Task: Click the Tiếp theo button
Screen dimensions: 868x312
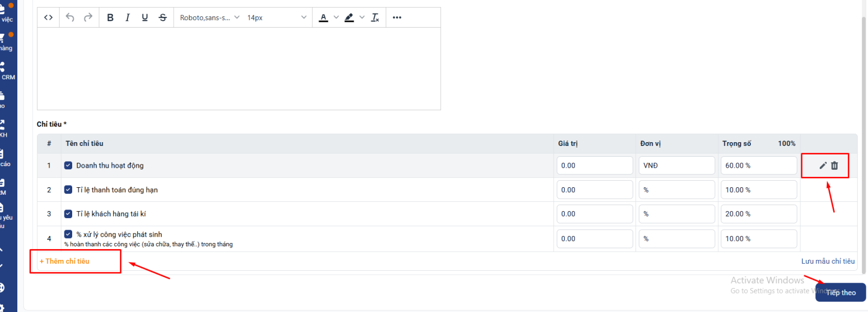Action: point(840,292)
